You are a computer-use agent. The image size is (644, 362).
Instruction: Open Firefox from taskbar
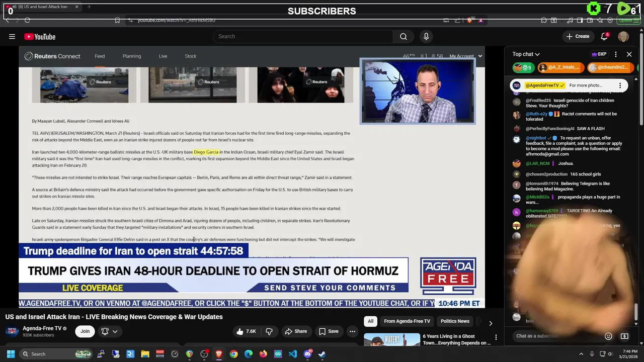click(x=263, y=354)
